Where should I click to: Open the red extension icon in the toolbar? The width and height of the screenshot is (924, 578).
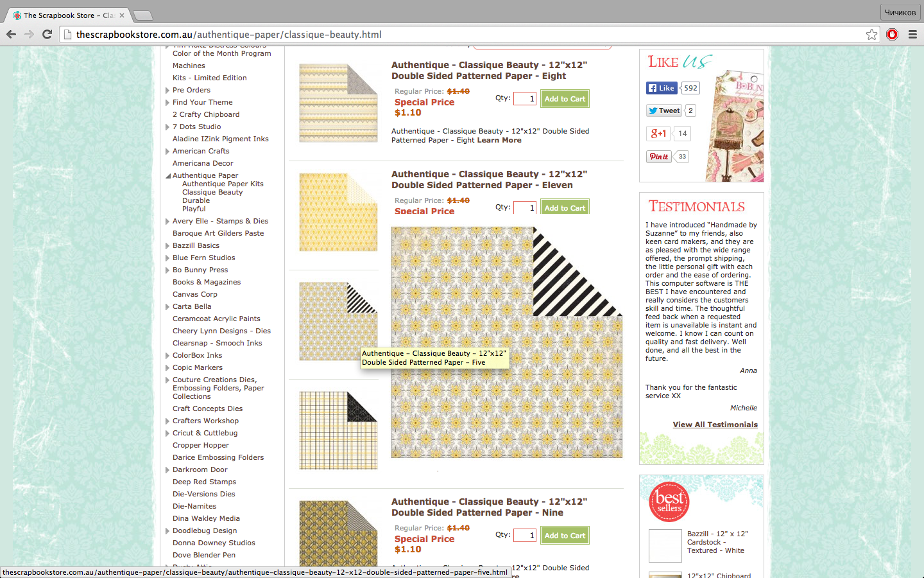point(892,35)
